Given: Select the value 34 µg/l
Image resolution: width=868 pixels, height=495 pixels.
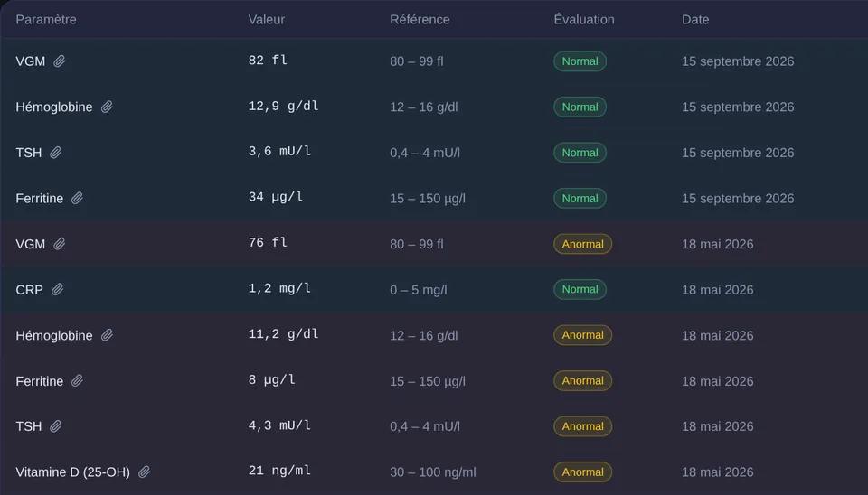Looking at the screenshot, I should (x=275, y=198).
